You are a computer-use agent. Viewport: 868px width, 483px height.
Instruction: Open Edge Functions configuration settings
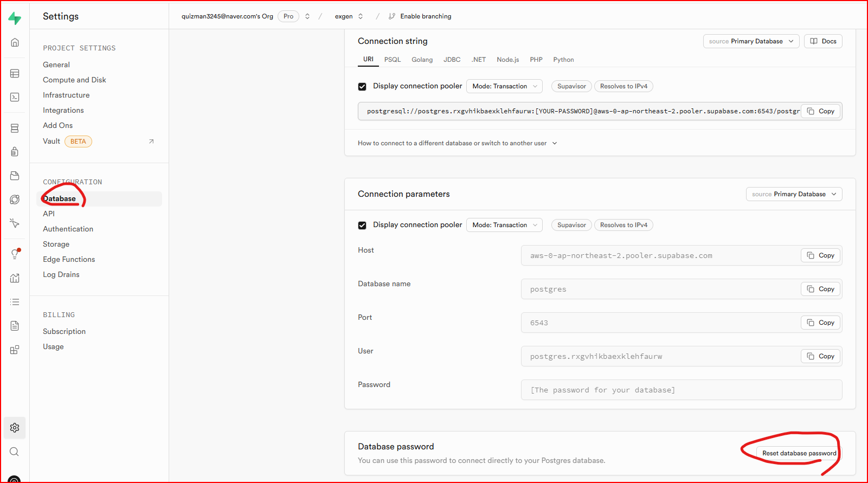click(x=69, y=259)
